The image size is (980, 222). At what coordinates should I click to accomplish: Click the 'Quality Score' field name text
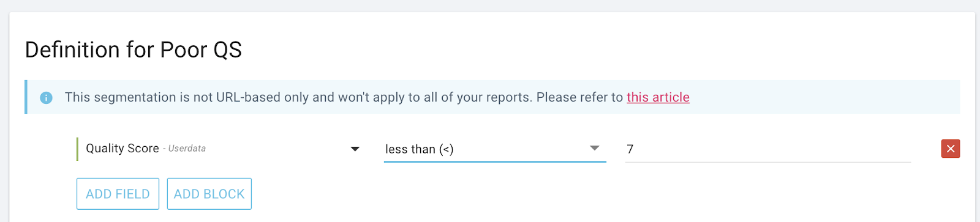click(123, 149)
